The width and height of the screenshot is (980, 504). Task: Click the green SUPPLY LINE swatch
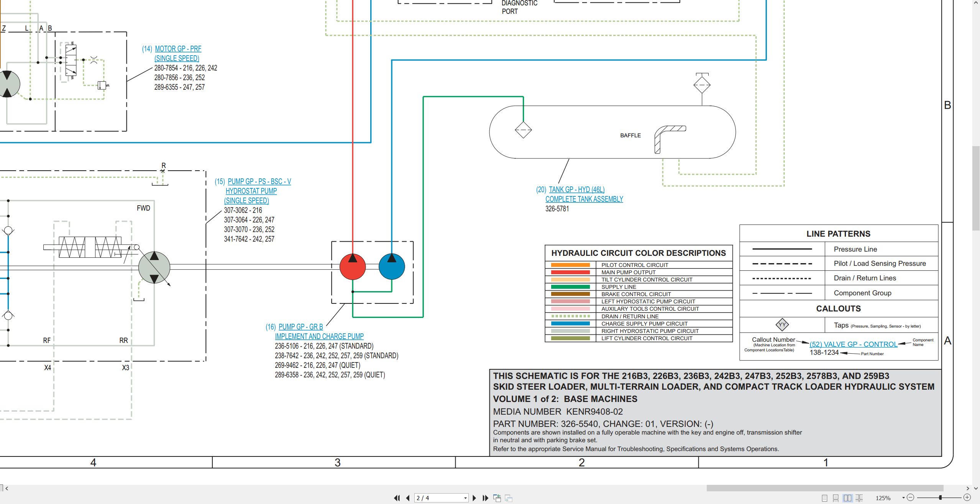(x=570, y=287)
